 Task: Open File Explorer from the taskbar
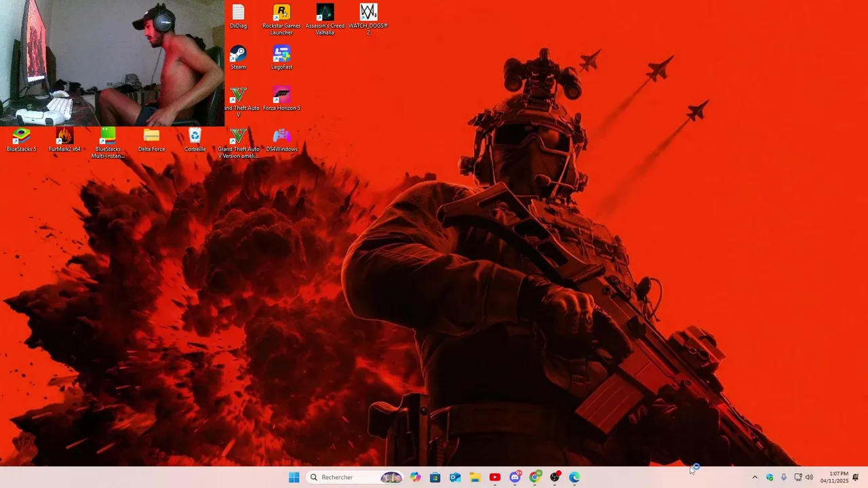click(475, 477)
